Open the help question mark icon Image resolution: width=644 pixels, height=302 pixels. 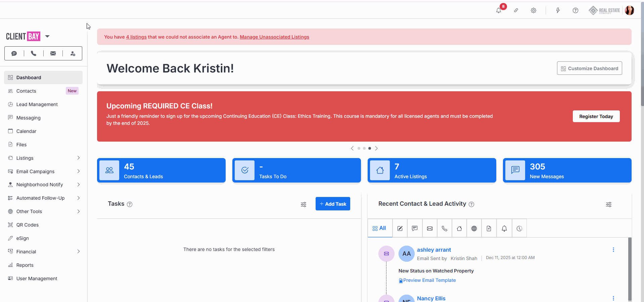pyautogui.click(x=575, y=10)
